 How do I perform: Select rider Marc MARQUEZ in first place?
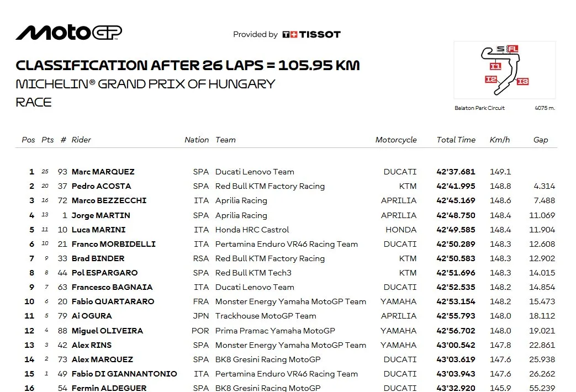pyautogui.click(x=103, y=172)
